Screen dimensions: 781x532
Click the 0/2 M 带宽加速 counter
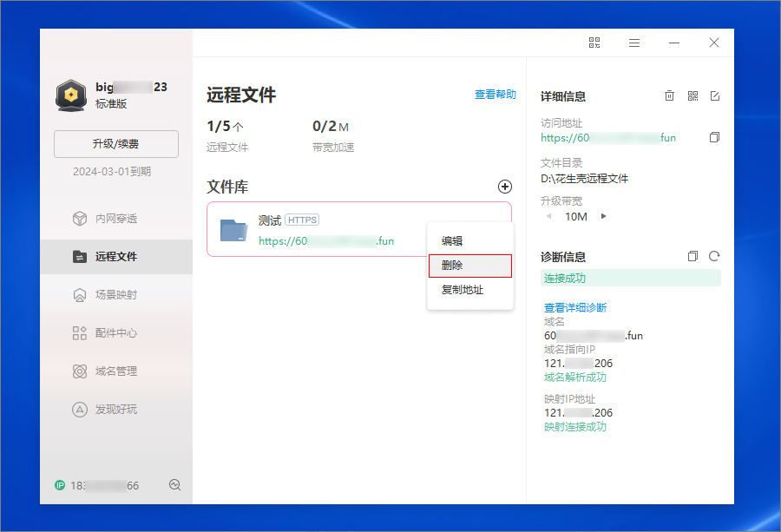pyautogui.click(x=333, y=135)
